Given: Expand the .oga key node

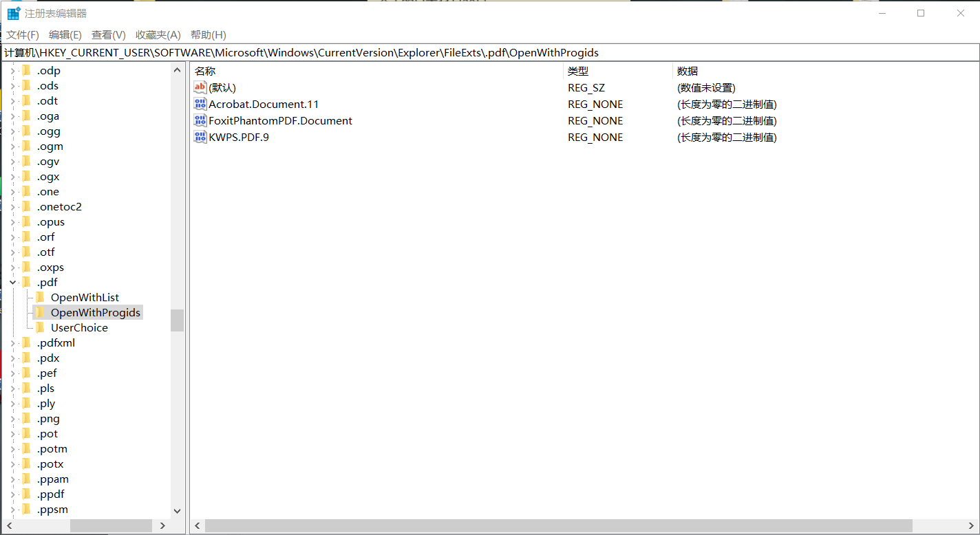Looking at the screenshot, I should pyautogui.click(x=12, y=116).
